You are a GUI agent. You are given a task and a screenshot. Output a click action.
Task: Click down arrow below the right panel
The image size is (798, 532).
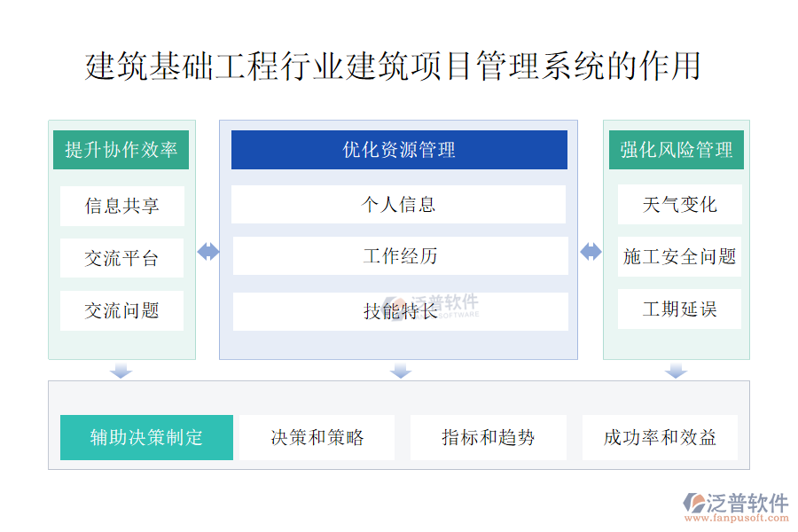[676, 370]
